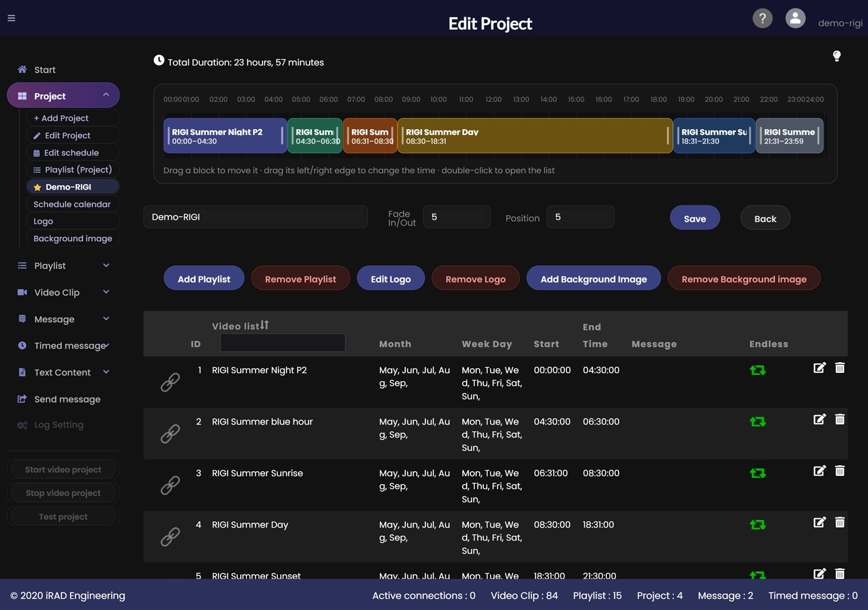Toggle endless loop for RIGI Summer blue hour
Image resolution: width=868 pixels, height=610 pixels.
tap(757, 422)
